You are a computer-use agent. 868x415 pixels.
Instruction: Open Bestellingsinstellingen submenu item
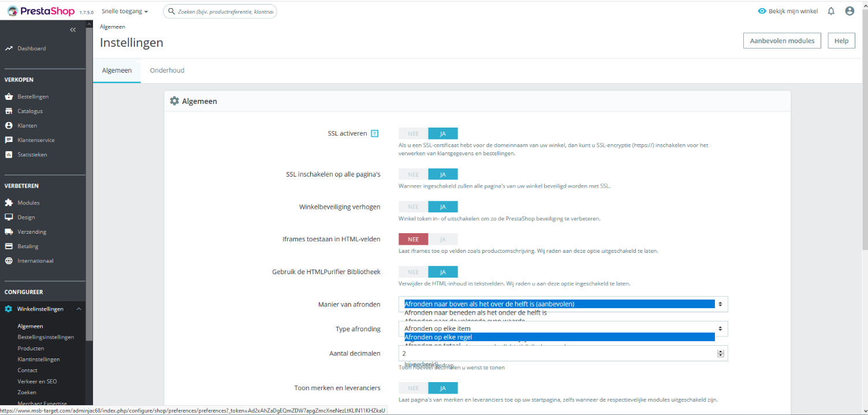click(x=46, y=337)
